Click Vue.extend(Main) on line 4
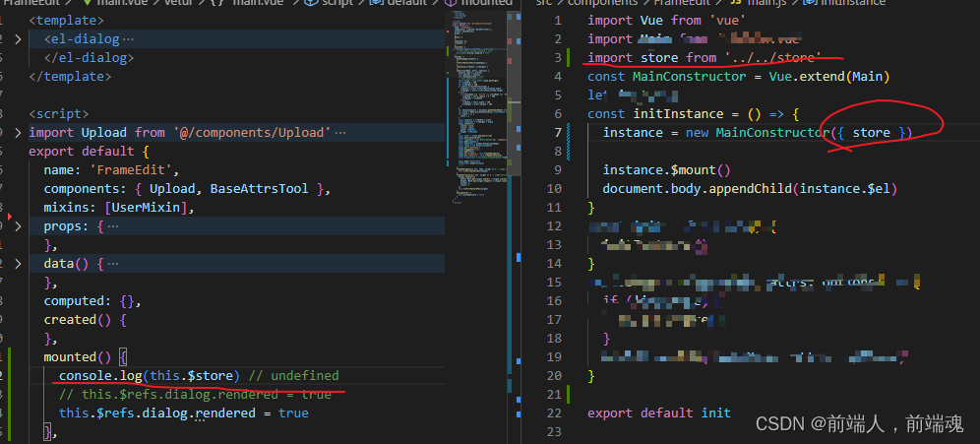This screenshot has width=980, height=444. pyautogui.click(x=828, y=77)
